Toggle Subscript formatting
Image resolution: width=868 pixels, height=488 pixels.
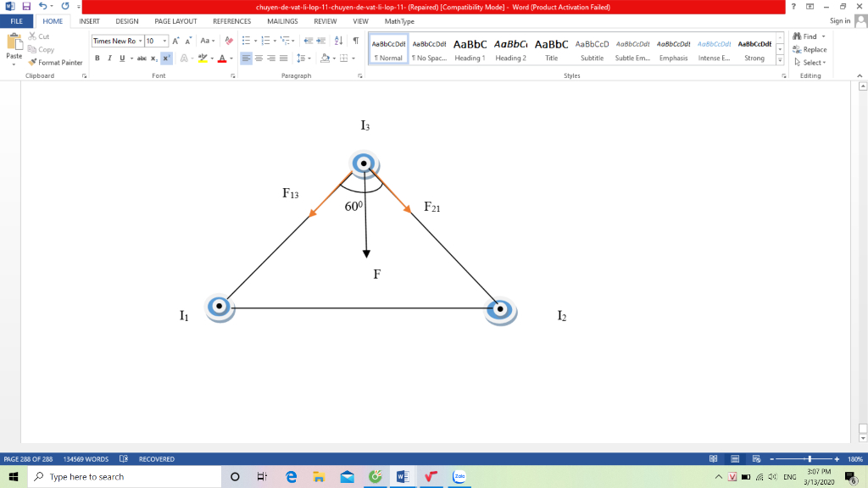click(x=154, y=58)
